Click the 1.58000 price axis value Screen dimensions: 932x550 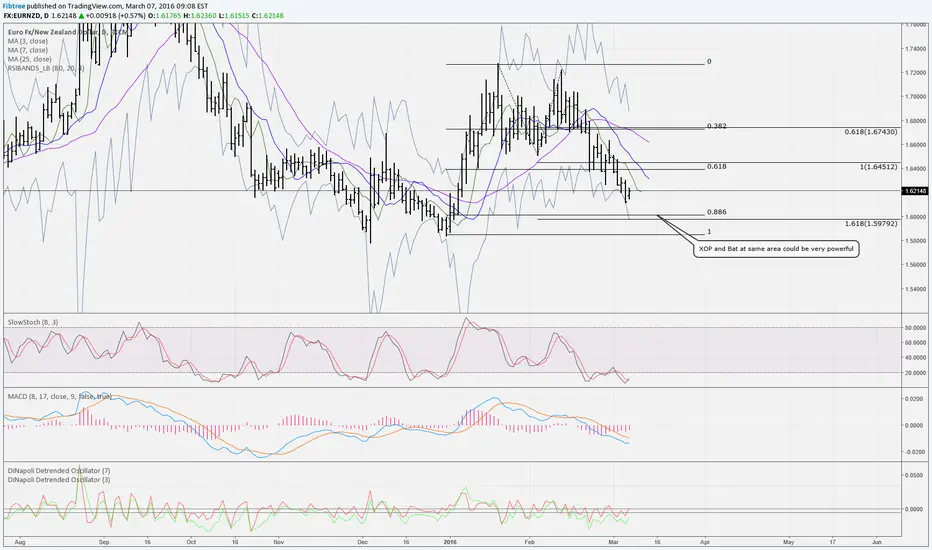pyautogui.click(x=916, y=241)
